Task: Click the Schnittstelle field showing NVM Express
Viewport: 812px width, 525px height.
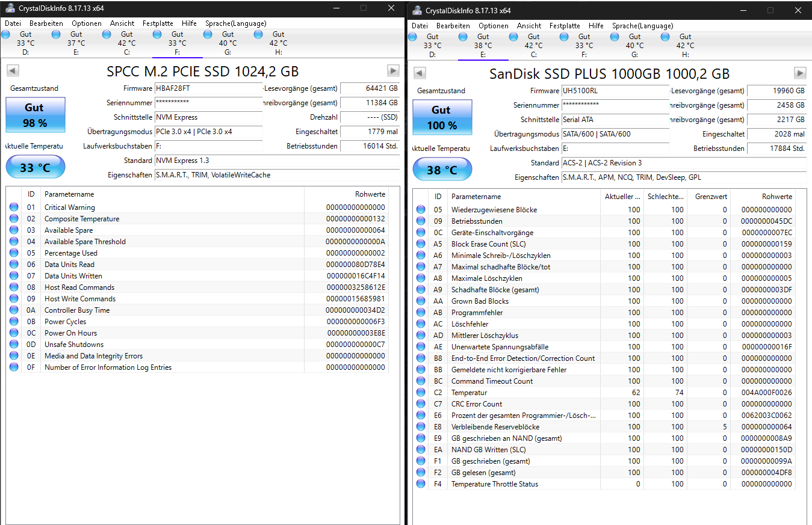Action: point(208,117)
